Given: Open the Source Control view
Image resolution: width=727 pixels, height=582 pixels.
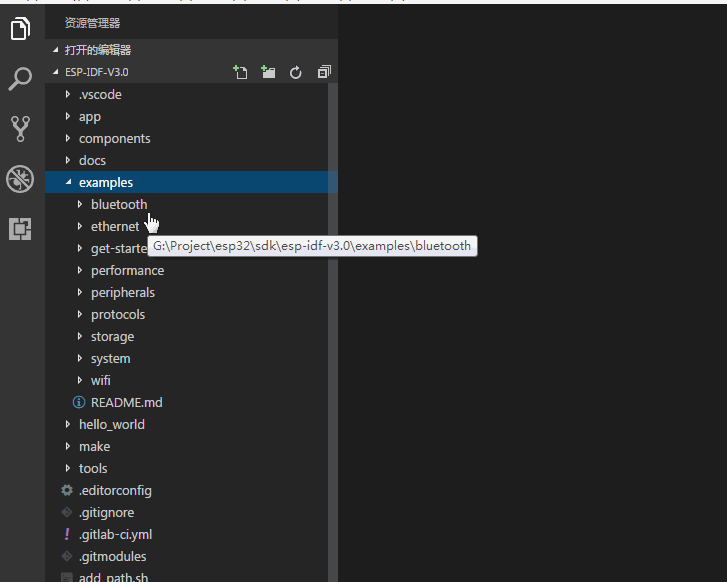Looking at the screenshot, I should [20, 128].
